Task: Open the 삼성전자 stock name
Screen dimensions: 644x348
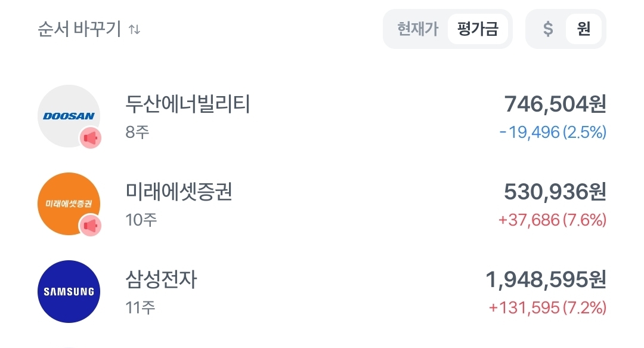Action: pos(161,279)
